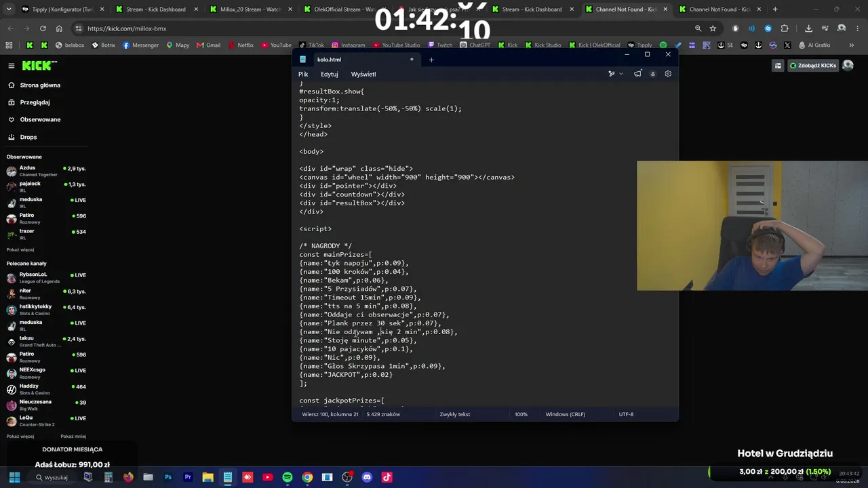
Task: Open the Botrix bookmark
Action: (103, 45)
